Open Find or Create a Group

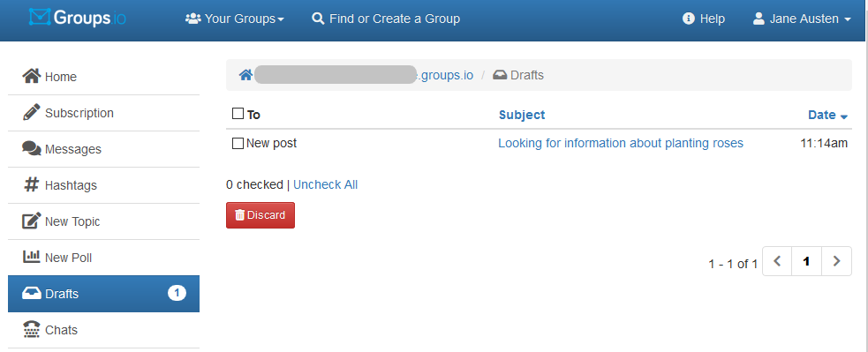click(x=386, y=19)
